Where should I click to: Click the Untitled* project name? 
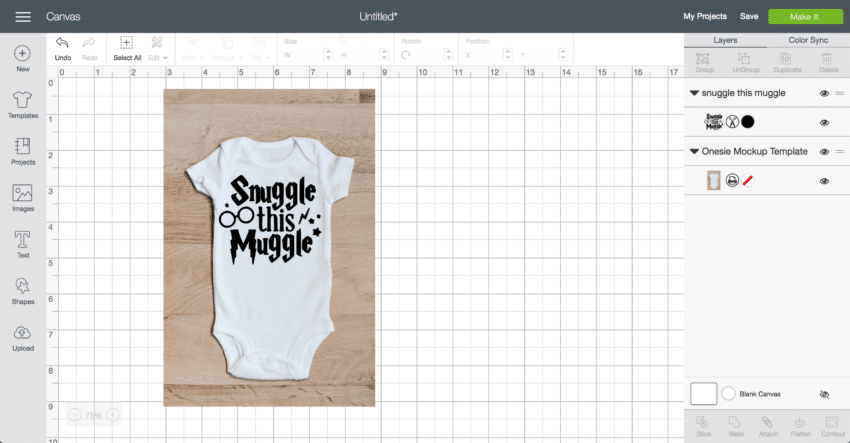tap(378, 17)
